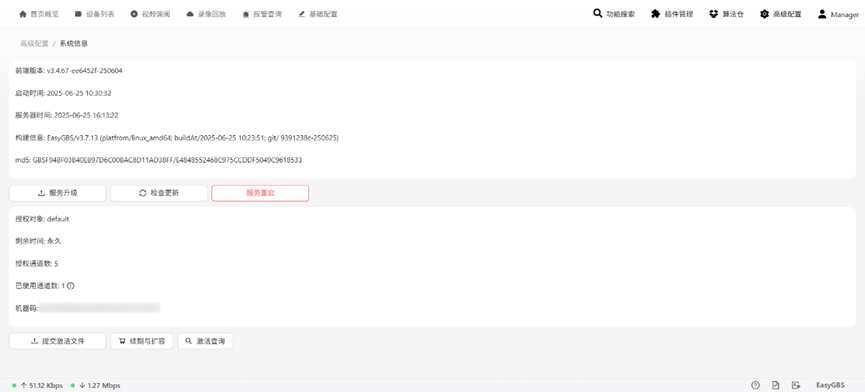Click EasyGBS label in status bar

click(830, 385)
